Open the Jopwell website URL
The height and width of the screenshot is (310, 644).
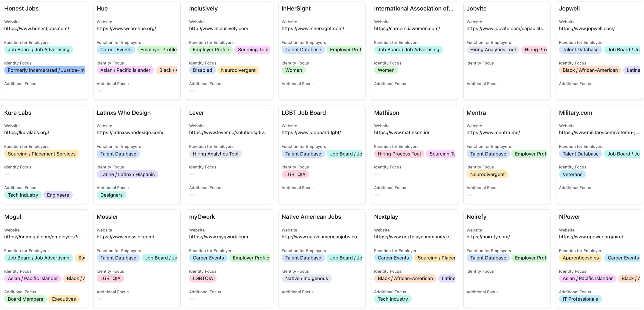(587, 28)
